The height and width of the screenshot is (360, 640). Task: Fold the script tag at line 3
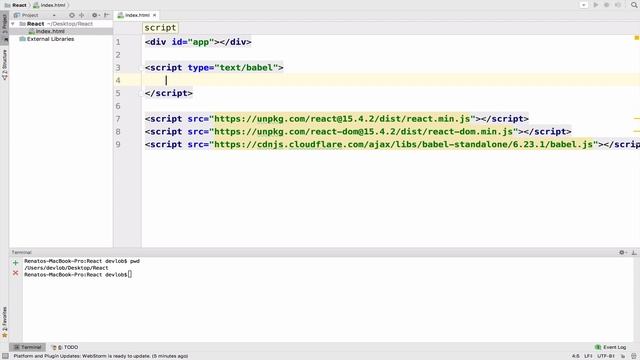[x=141, y=68]
